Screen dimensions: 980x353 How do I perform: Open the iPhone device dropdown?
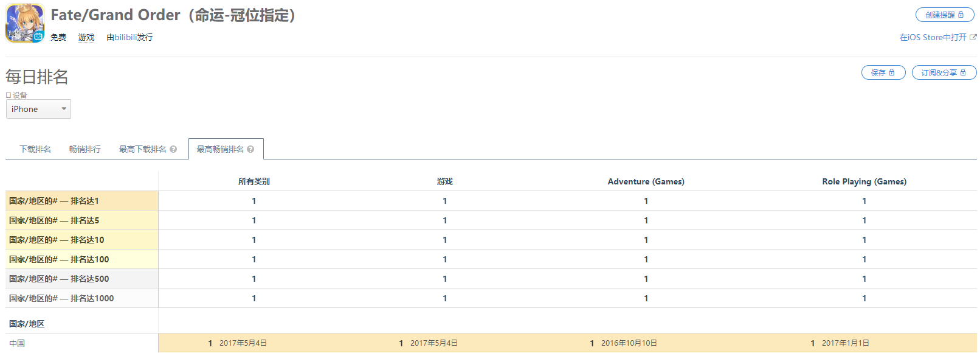pos(38,109)
